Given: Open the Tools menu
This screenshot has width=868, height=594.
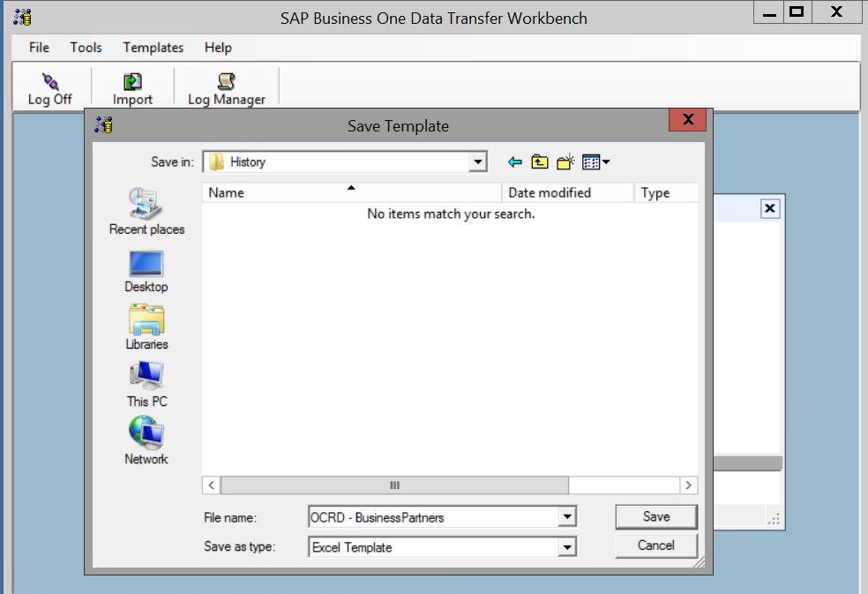Looking at the screenshot, I should [86, 48].
